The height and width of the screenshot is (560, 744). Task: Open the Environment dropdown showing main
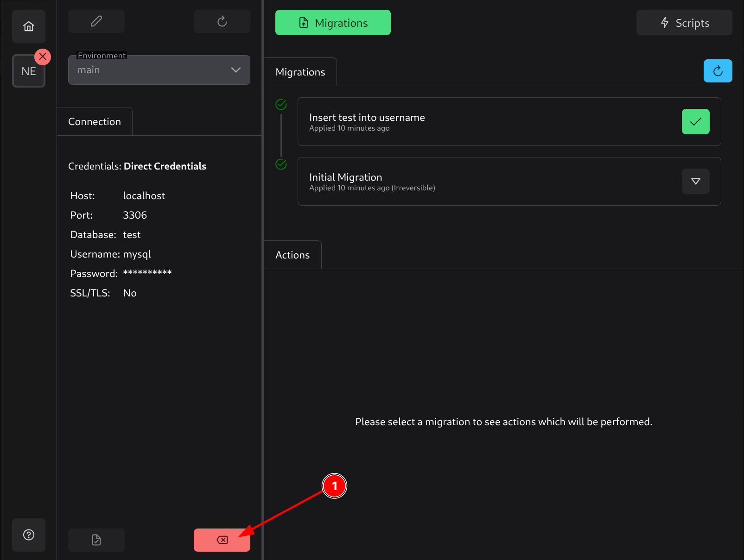click(x=153, y=70)
